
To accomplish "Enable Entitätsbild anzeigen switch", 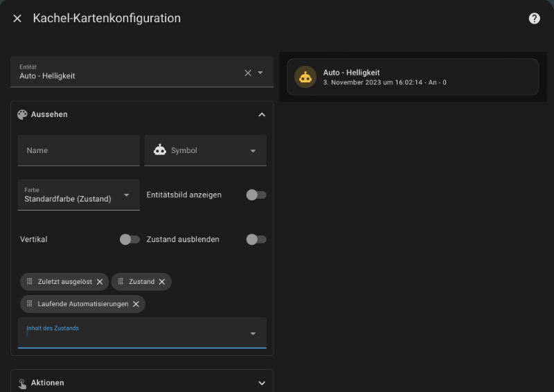I will tap(256, 195).
